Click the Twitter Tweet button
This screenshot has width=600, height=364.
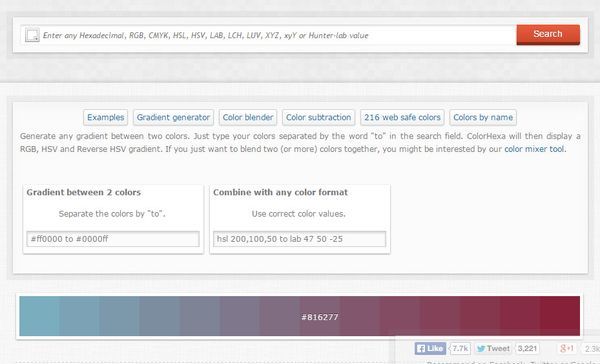click(x=494, y=348)
